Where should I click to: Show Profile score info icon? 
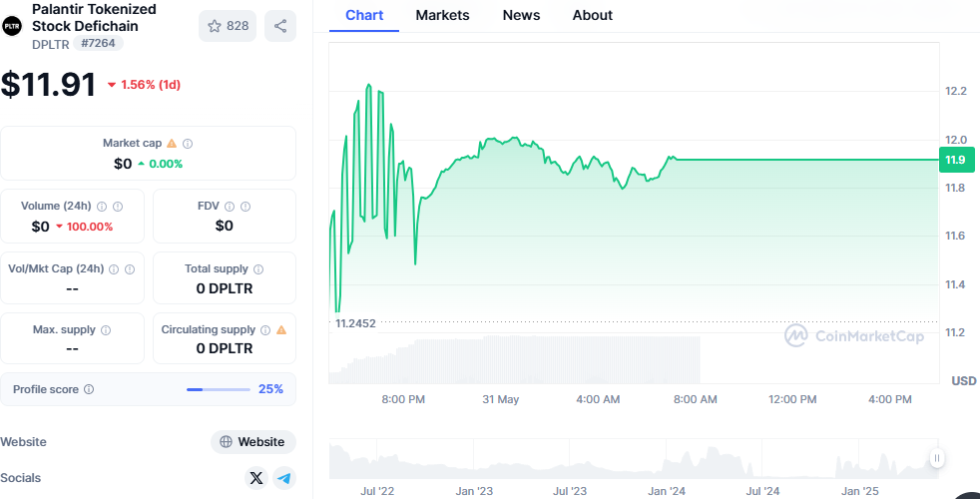click(x=89, y=389)
